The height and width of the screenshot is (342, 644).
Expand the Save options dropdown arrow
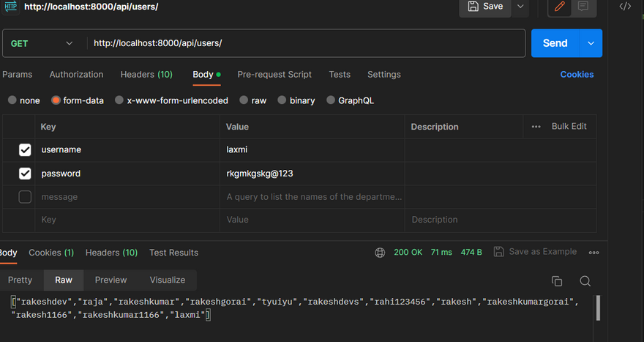tap(520, 7)
